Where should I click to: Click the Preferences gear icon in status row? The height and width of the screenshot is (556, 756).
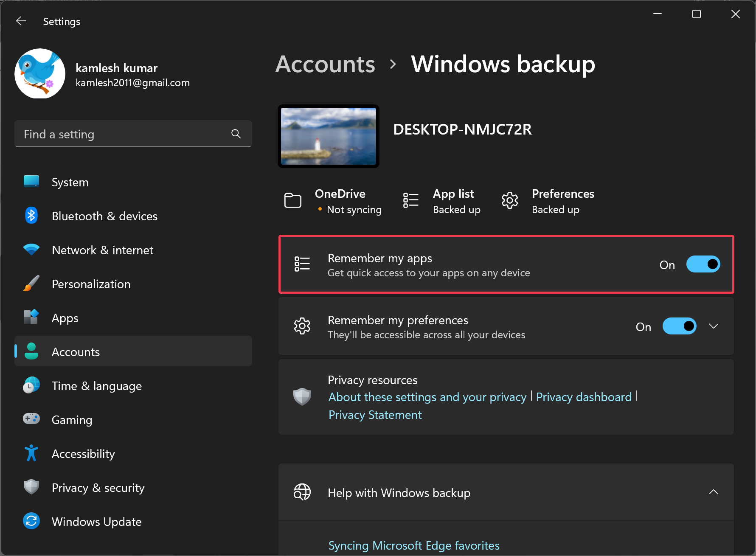pyautogui.click(x=510, y=200)
